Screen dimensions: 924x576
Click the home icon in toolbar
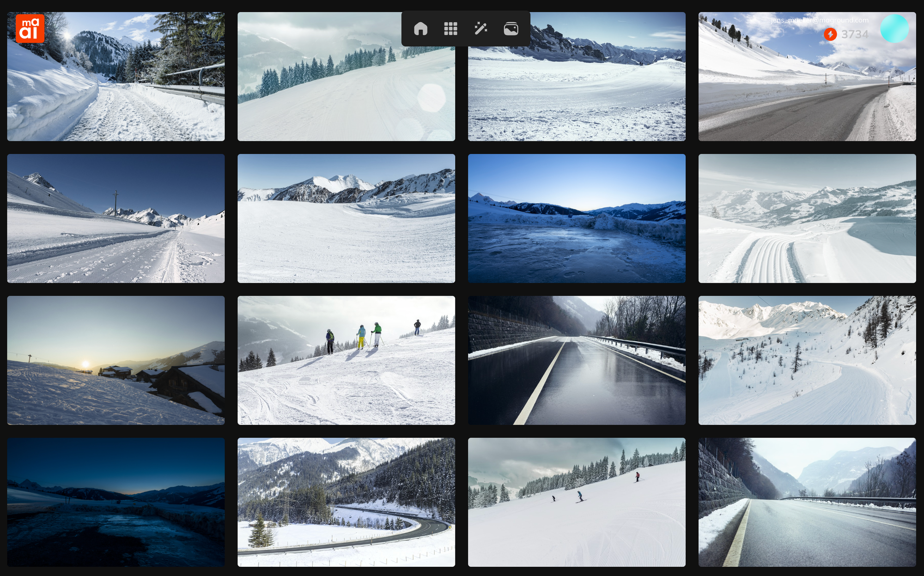[x=420, y=29]
